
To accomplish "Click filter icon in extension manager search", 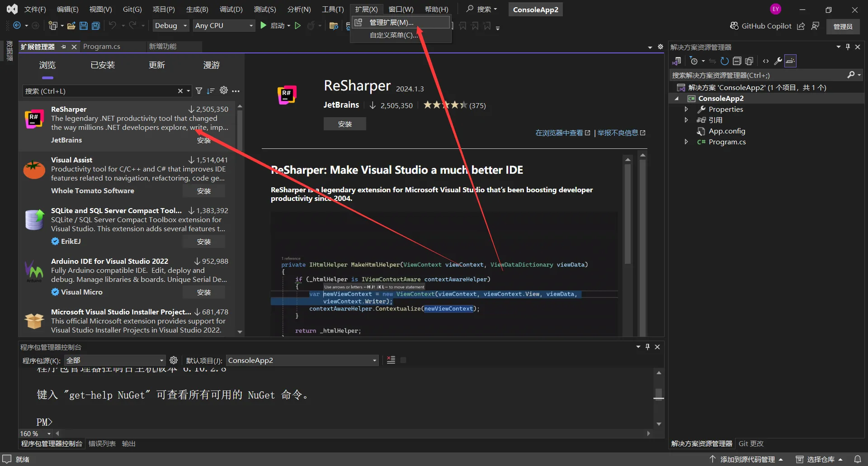I will pyautogui.click(x=199, y=91).
